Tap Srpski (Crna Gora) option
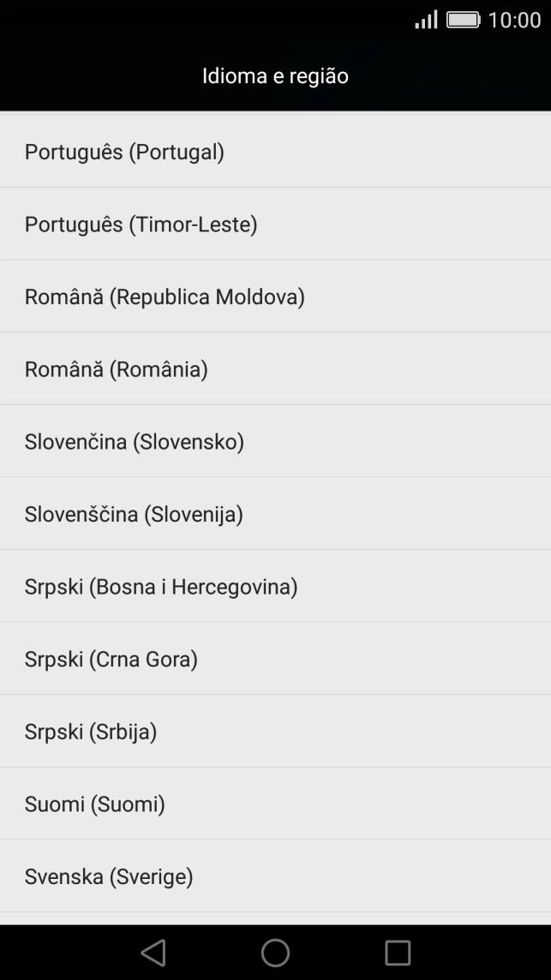Viewport: 551px width, 980px height. coord(111,660)
